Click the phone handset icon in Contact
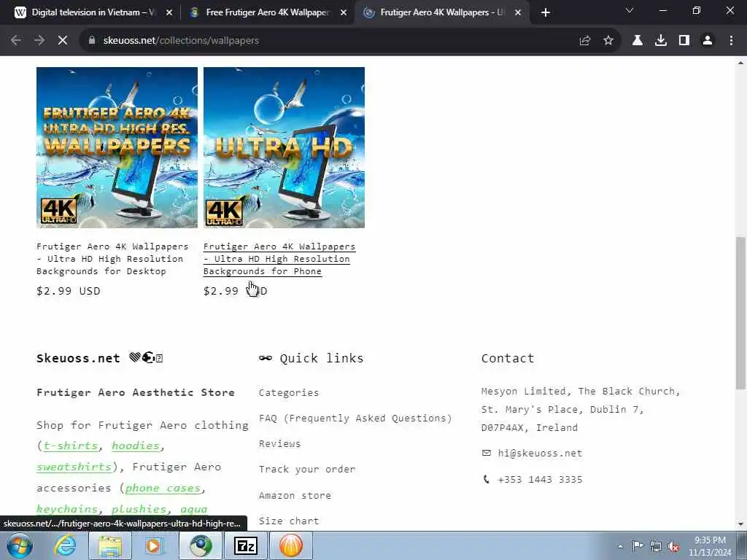Image resolution: width=747 pixels, height=560 pixels. (x=486, y=479)
